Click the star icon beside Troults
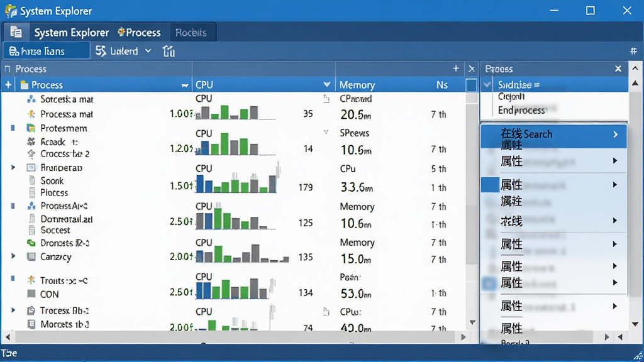This screenshot has height=362, width=644. coord(31,280)
